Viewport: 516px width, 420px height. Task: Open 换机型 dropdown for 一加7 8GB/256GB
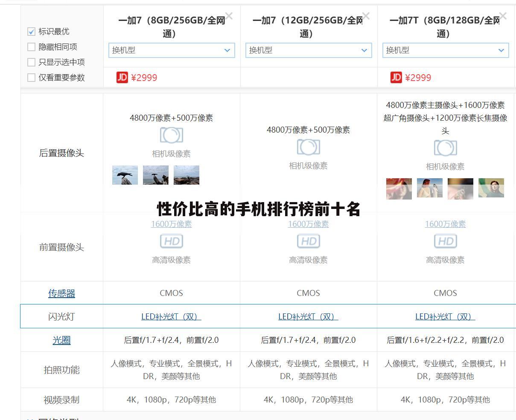point(172,50)
